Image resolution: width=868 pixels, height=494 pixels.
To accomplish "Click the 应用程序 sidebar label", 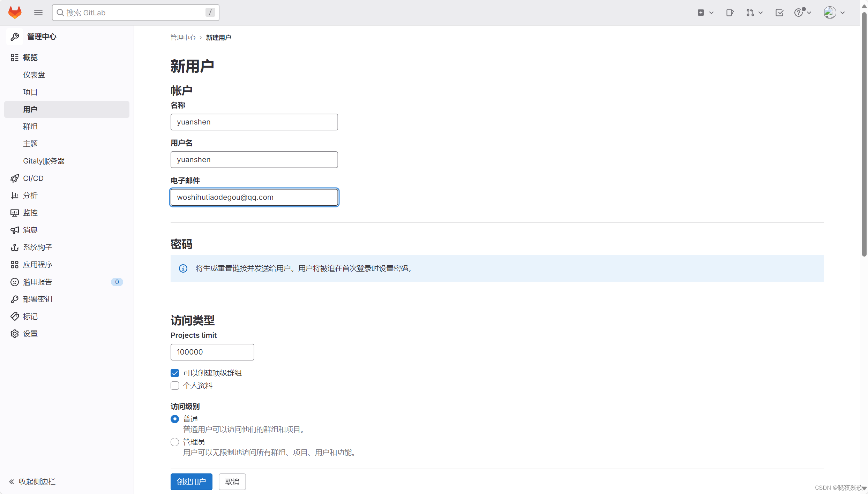I will [x=38, y=265].
